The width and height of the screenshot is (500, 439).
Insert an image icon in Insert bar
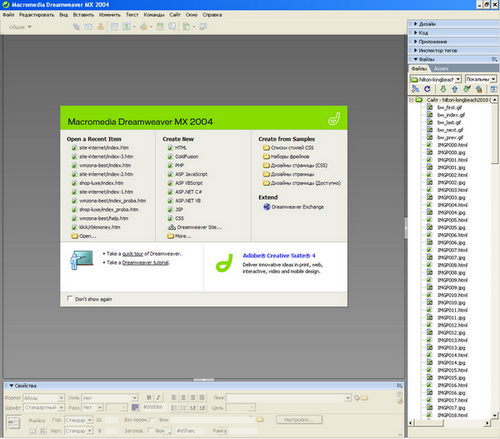pos(127,27)
